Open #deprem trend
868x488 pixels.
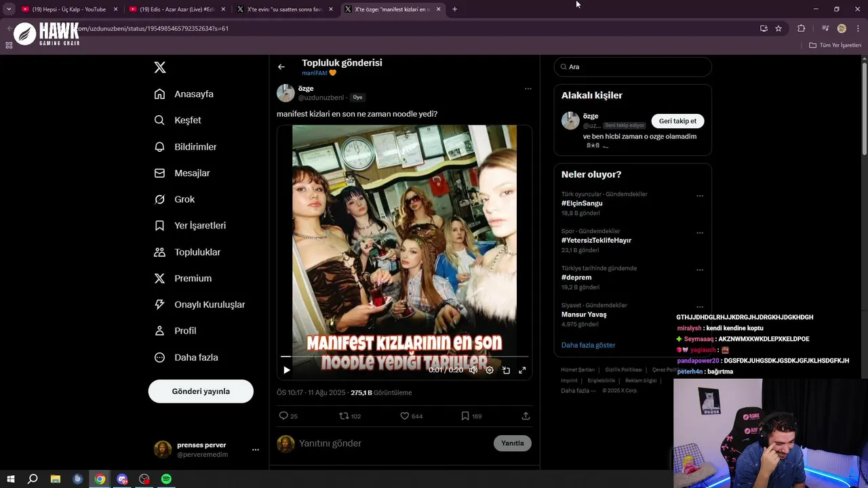(x=576, y=277)
